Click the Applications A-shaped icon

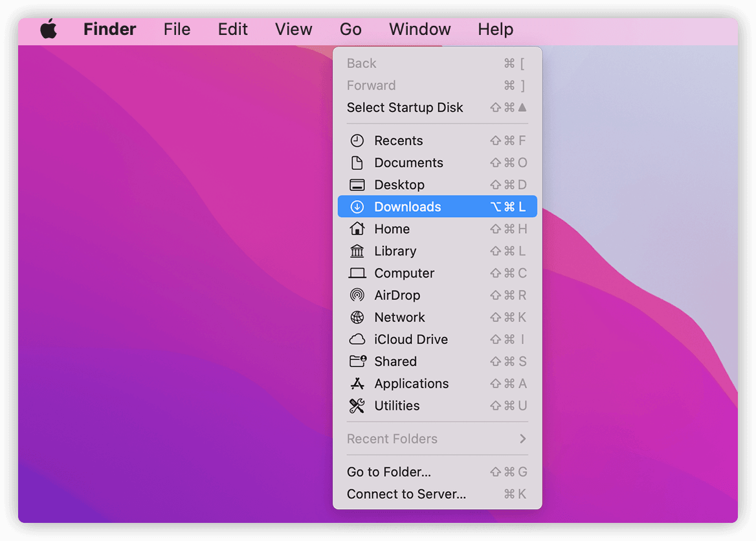pyautogui.click(x=357, y=383)
